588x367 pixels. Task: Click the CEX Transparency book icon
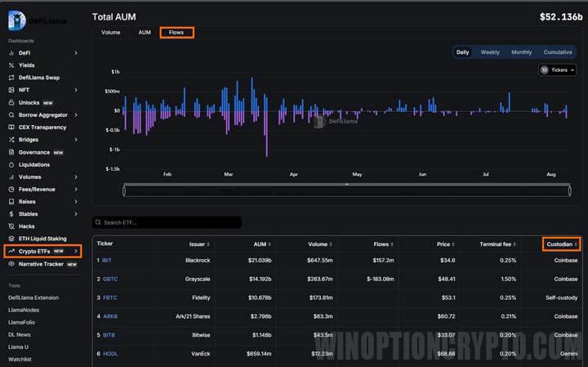pos(11,128)
